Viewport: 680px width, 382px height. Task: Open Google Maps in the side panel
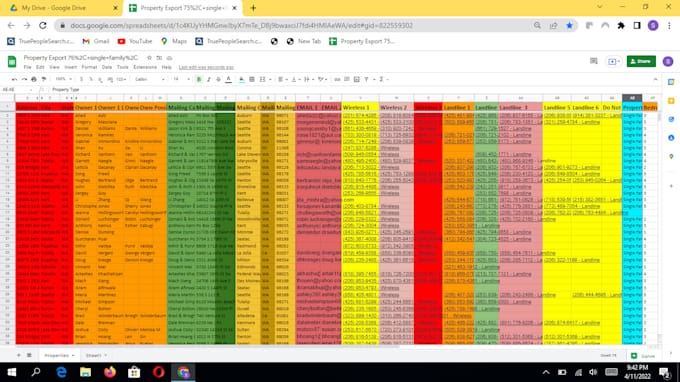coord(671,157)
